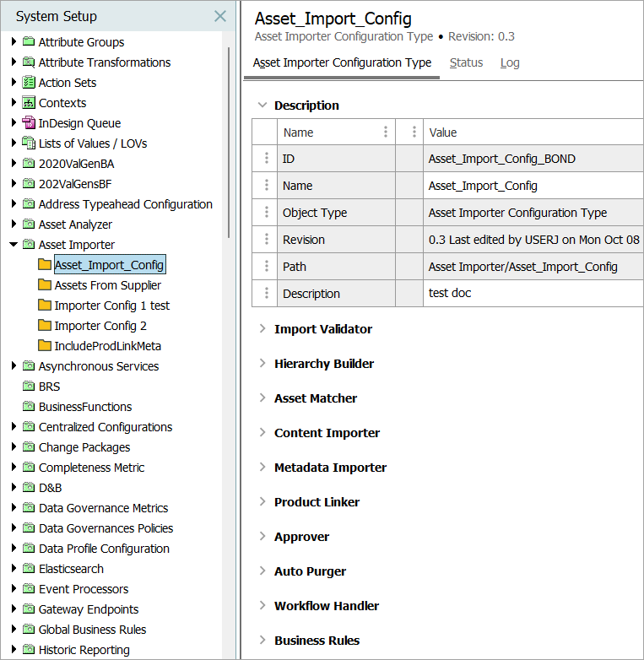This screenshot has height=660, width=644.
Task: Expand the Product Linker section
Action: tap(262, 502)
